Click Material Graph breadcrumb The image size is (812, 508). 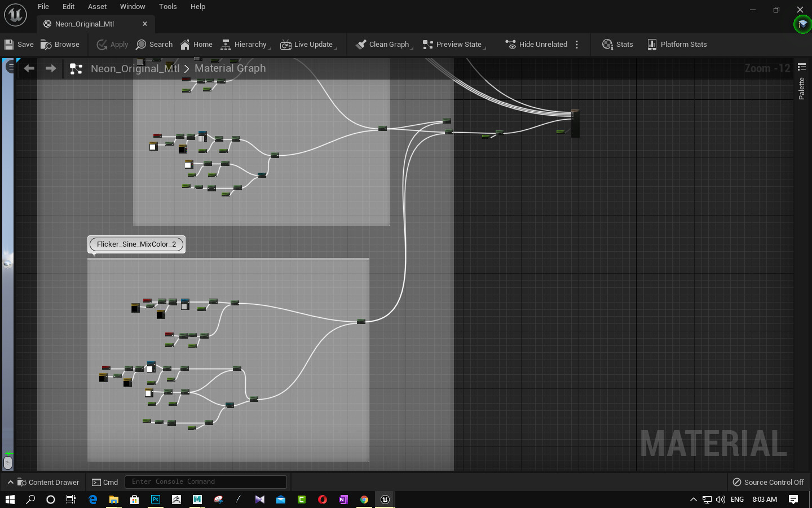pos(230,68)
